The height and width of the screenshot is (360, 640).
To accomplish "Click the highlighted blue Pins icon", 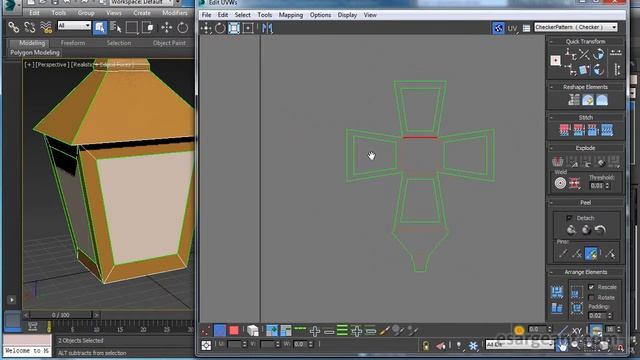I will coord(591,253).
